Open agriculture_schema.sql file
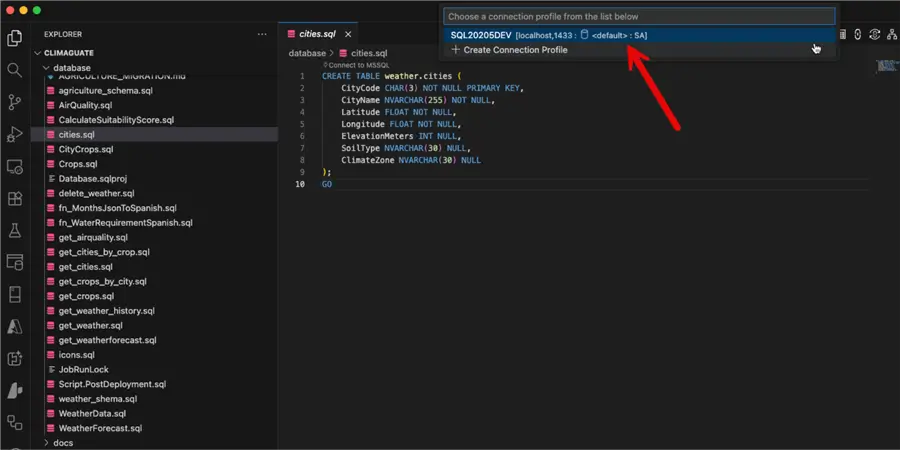Image resolution: width=900 pixels, height=450 pixels. pos(106,91)
